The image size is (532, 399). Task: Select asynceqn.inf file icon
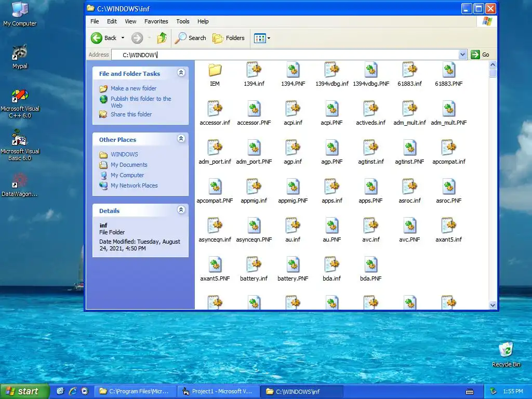coord(215,225)
